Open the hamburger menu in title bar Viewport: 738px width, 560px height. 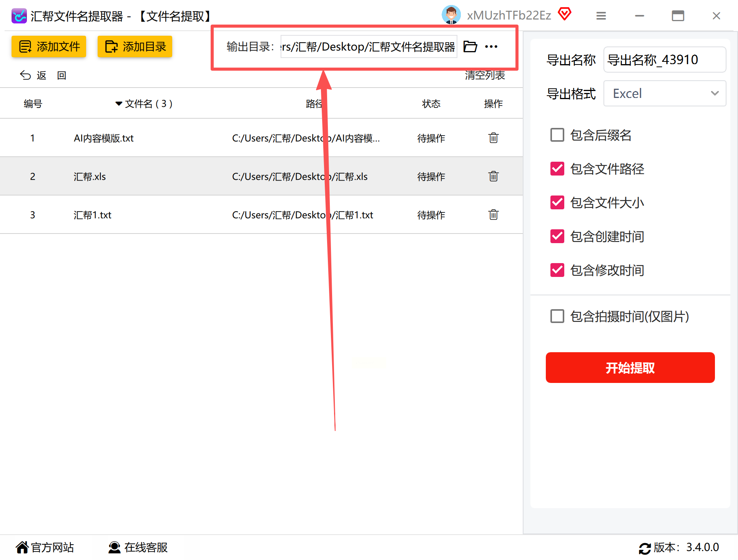coord(601,16)
